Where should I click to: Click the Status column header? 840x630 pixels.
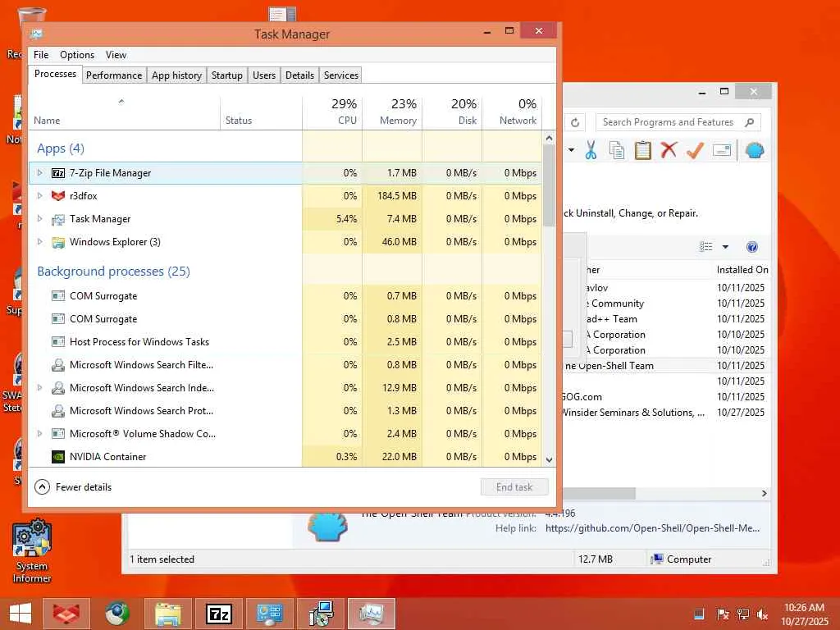262,112
